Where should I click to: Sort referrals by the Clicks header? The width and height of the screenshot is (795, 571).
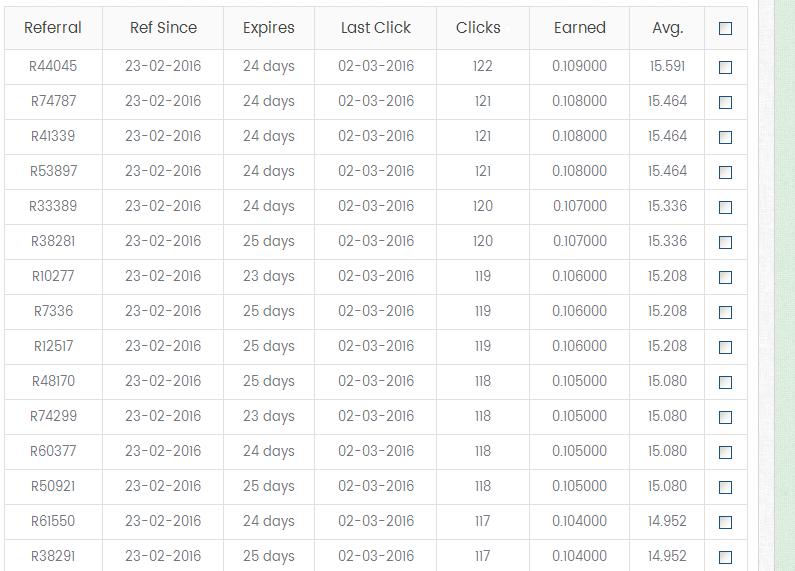pyautogui.click(x=478, y=28)
